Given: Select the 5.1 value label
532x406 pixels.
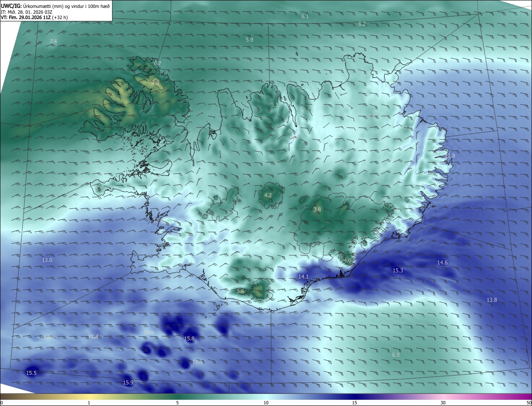Looking at the screenshot, I should tap(275, 105).
